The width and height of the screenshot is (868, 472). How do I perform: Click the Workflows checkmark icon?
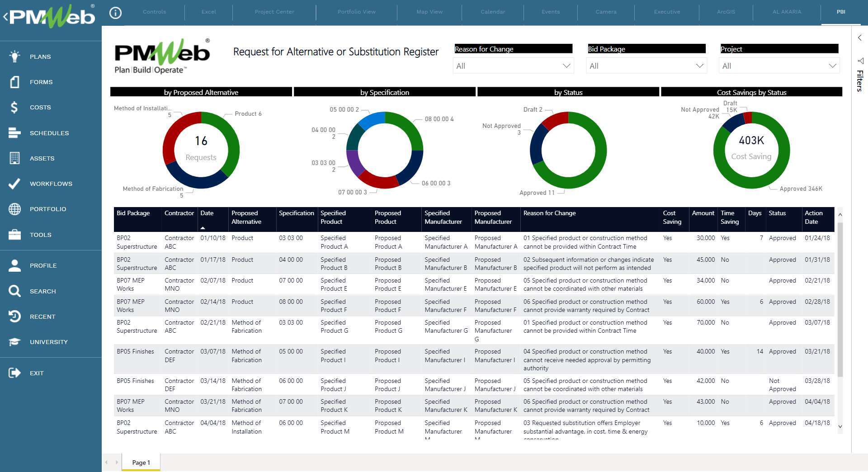tap(15, 184)
